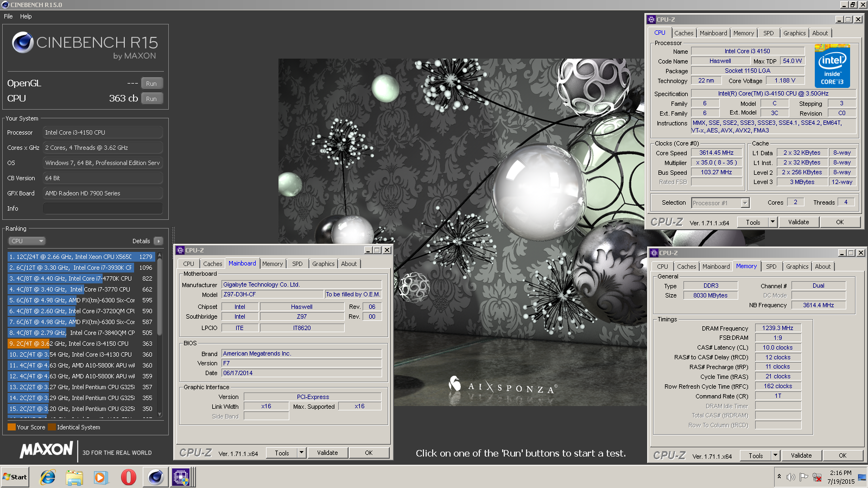Image resolution: width=868 pixels, height=488 pixels.
Task: Open Internet Explorer from the taskbar
Action: pyautogui.click(x=48, y=477)
